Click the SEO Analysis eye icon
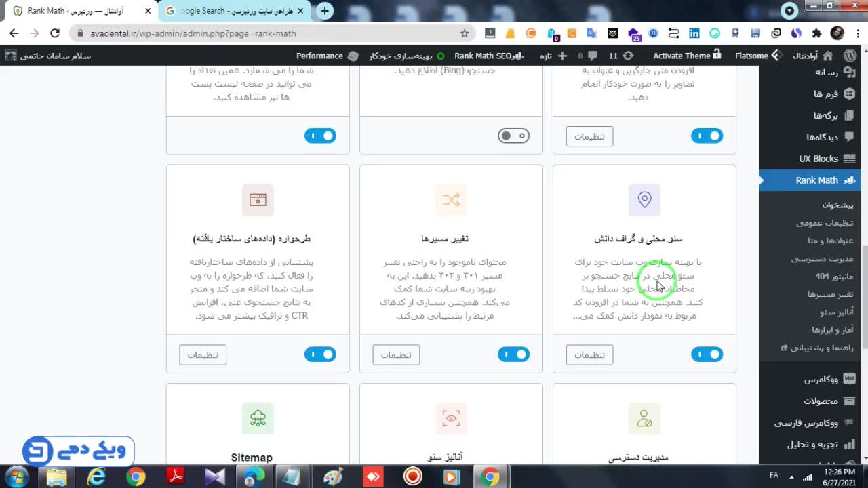 tap(451, 418)
